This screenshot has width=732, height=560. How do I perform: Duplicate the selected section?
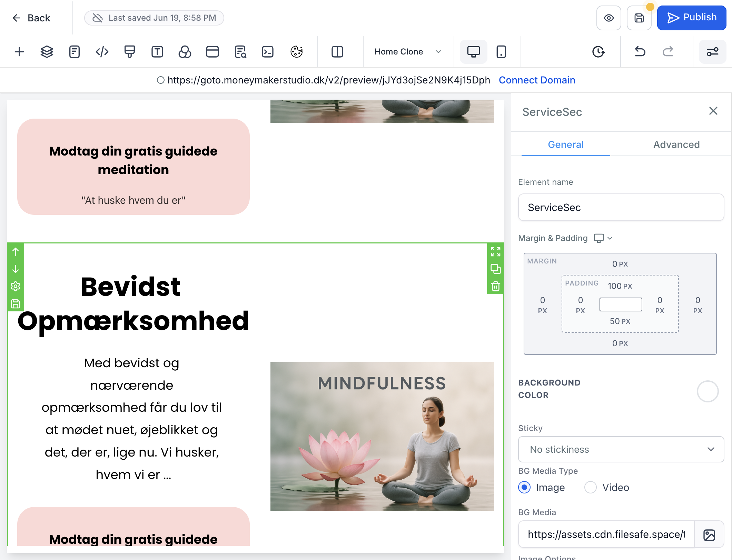pos(496,269)
